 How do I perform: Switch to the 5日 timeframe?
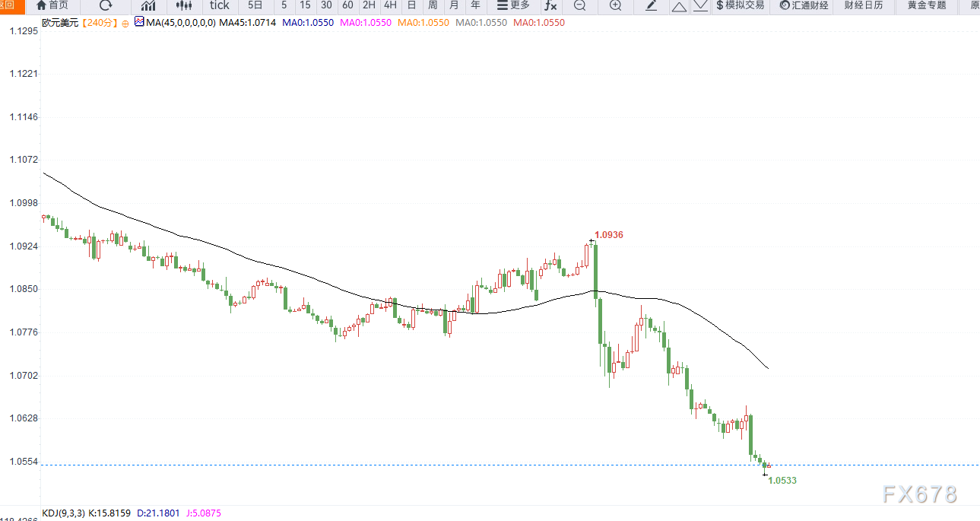255,5
